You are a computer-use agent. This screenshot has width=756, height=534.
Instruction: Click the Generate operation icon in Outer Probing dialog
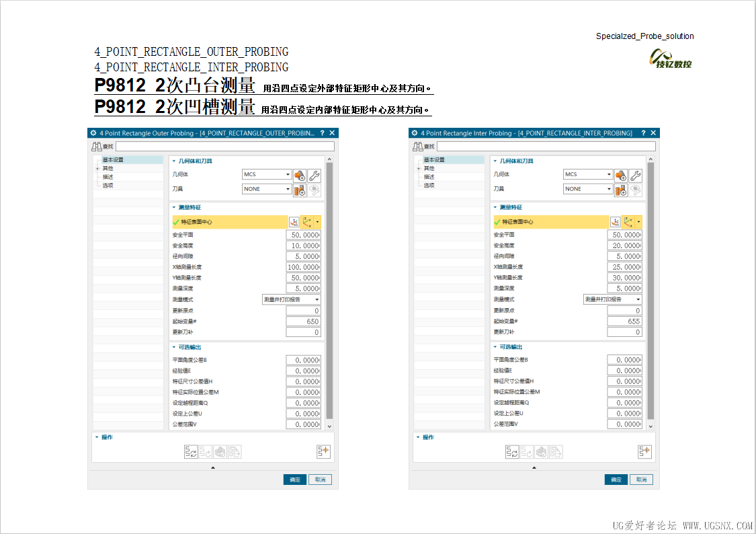[191, 452]
